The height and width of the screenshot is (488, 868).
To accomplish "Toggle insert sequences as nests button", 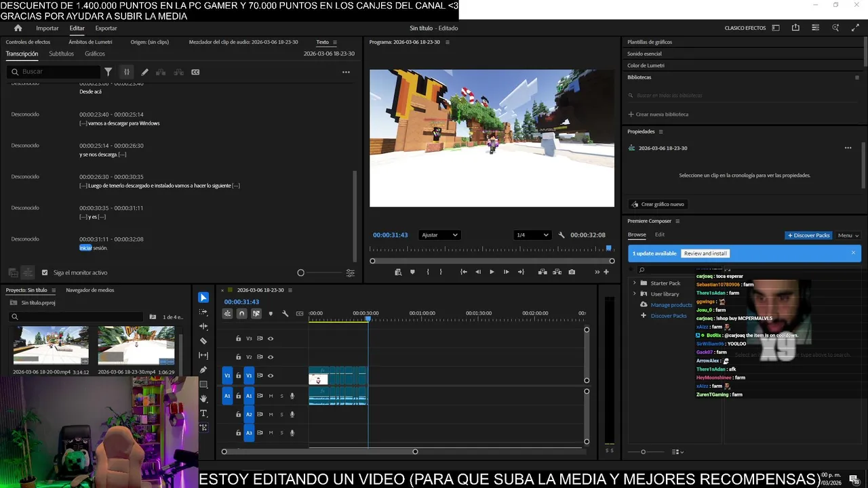I will tap(227, 313).
